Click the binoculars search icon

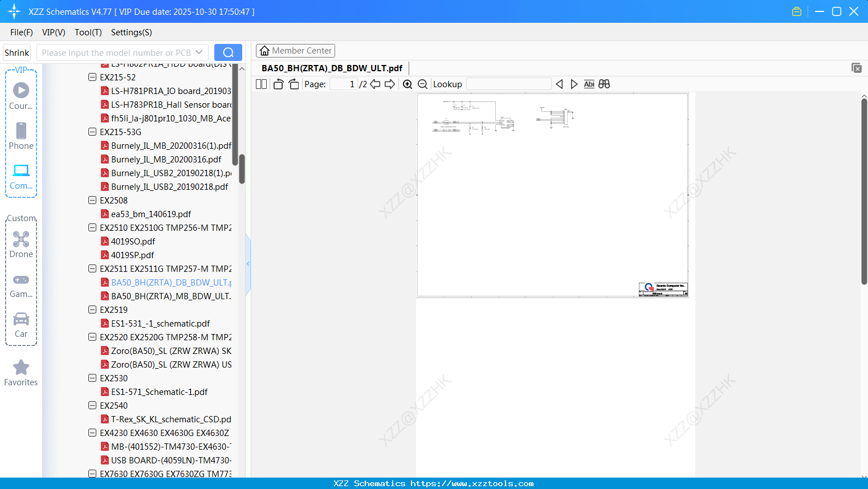[x=604, y=84]
